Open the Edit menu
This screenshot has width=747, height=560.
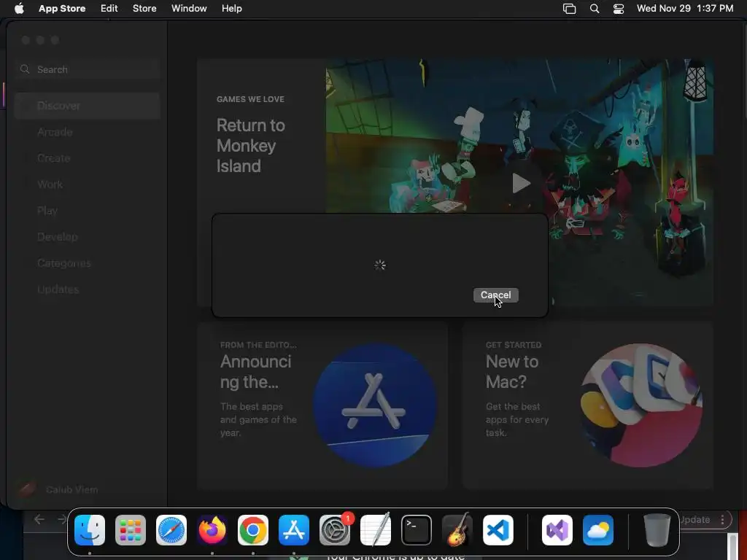pyautogui.click(x=109, y=9)
